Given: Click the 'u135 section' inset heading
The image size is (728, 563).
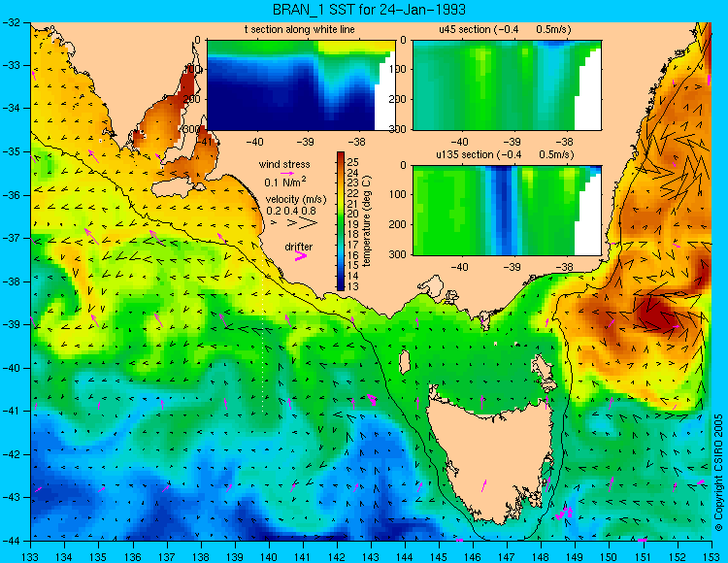Looking at the screenshot, I should coord(505,154).
